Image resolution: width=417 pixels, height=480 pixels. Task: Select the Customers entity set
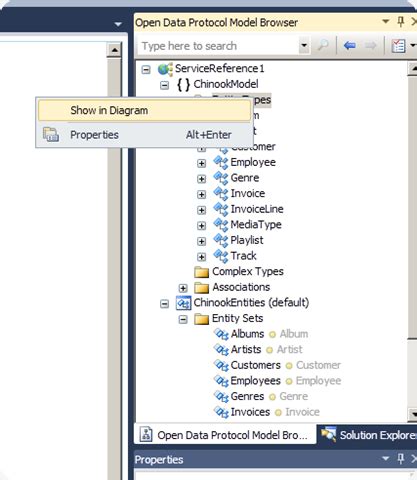256,365
